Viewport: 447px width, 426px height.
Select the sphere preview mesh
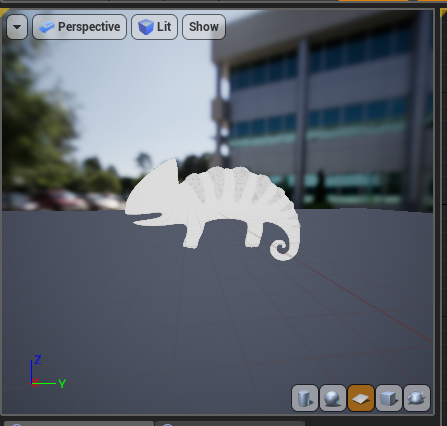pyautogui.click(x=333, y=398)
